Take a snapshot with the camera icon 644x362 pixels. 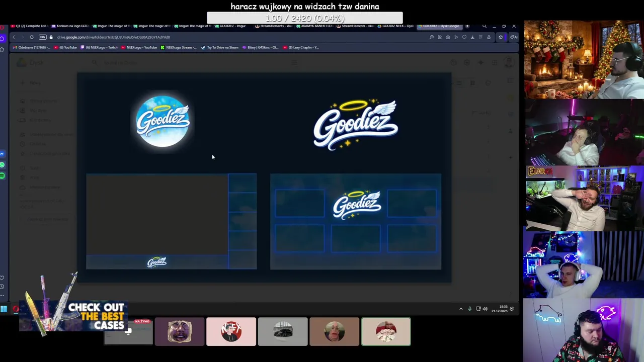(448, 37)
